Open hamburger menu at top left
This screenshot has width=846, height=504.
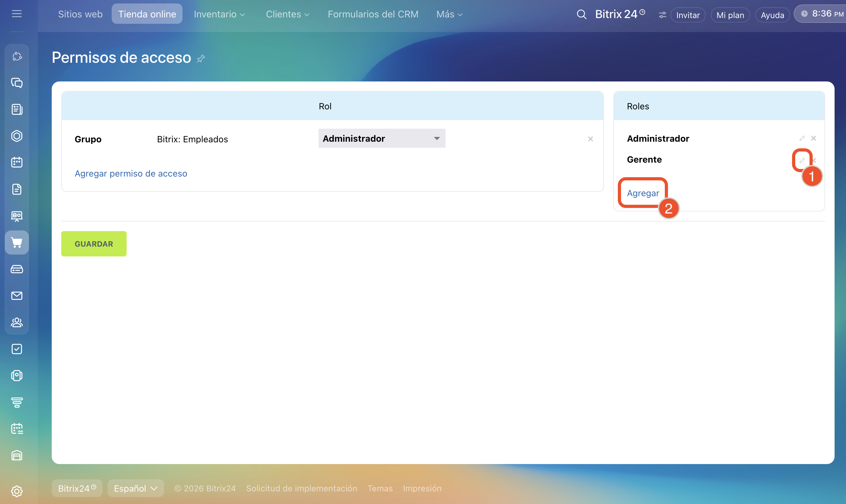coord(17,14)
